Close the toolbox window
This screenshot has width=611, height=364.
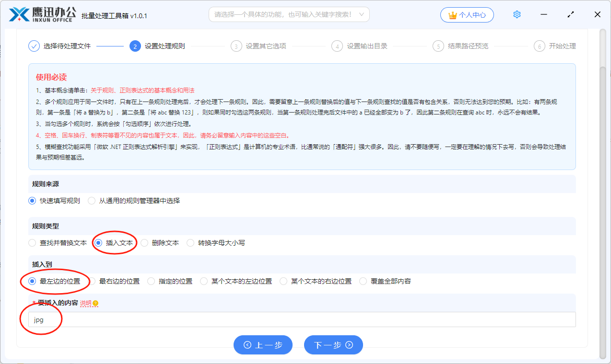(598, 15)
